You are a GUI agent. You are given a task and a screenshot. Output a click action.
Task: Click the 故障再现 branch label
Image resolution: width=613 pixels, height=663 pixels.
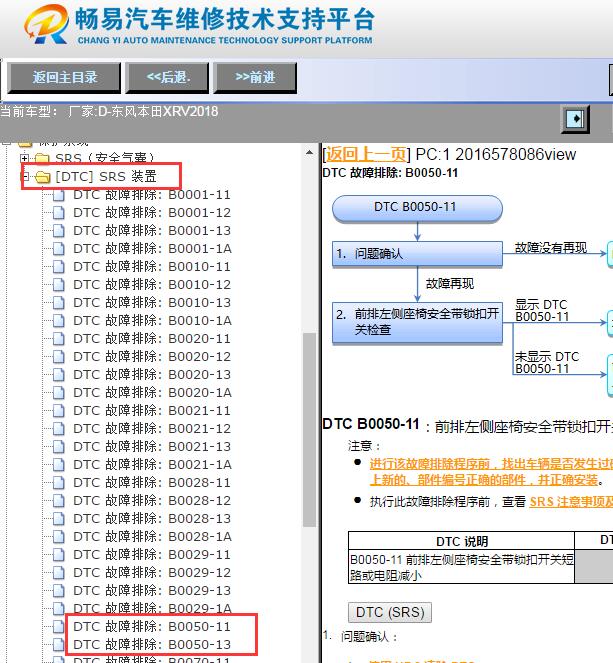pos(450,283)
